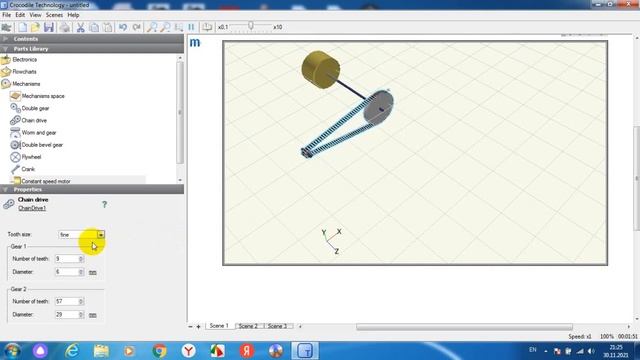Click the Gear 2 diameter mm unit link

click(x=93, y=315)
